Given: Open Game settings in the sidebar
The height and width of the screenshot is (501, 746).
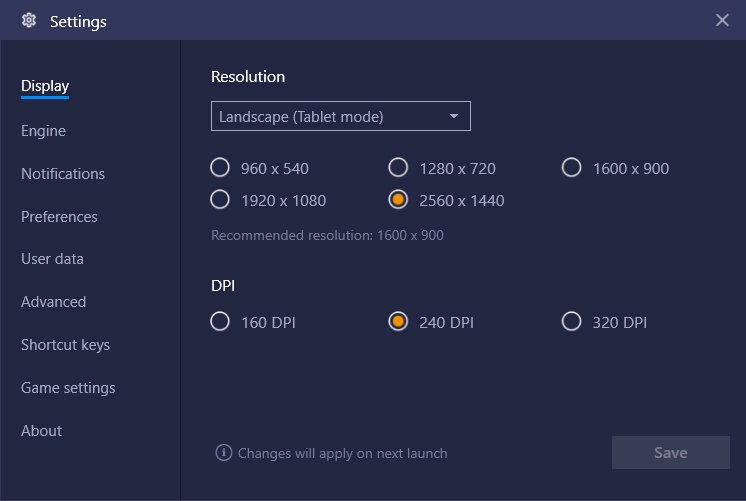Looking at the screenshot, I should (68, 388).
